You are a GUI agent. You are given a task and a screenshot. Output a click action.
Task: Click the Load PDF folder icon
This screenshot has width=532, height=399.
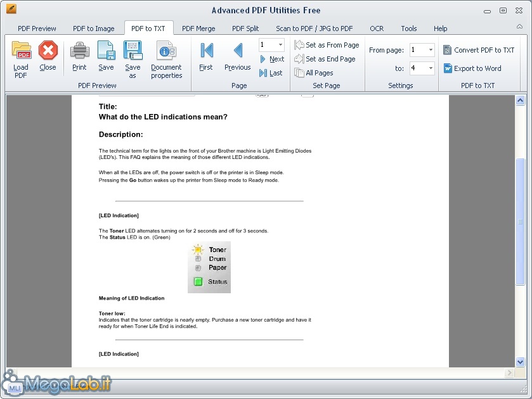tap(21, 50)
